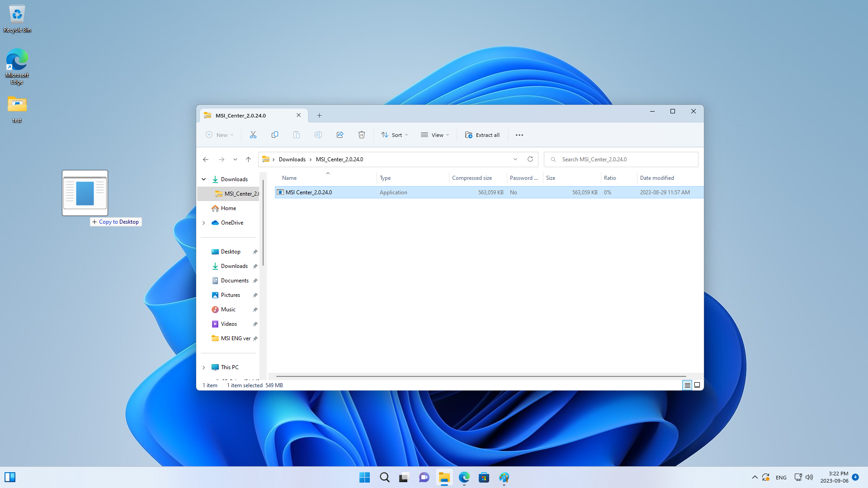Click the Delete icon in toolbar
The height and width of the screenshot is (488, 868).
pos(362,135)
